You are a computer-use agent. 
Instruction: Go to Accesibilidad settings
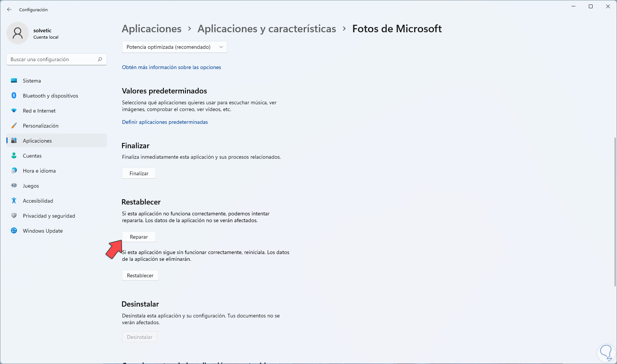click(57, 201)
